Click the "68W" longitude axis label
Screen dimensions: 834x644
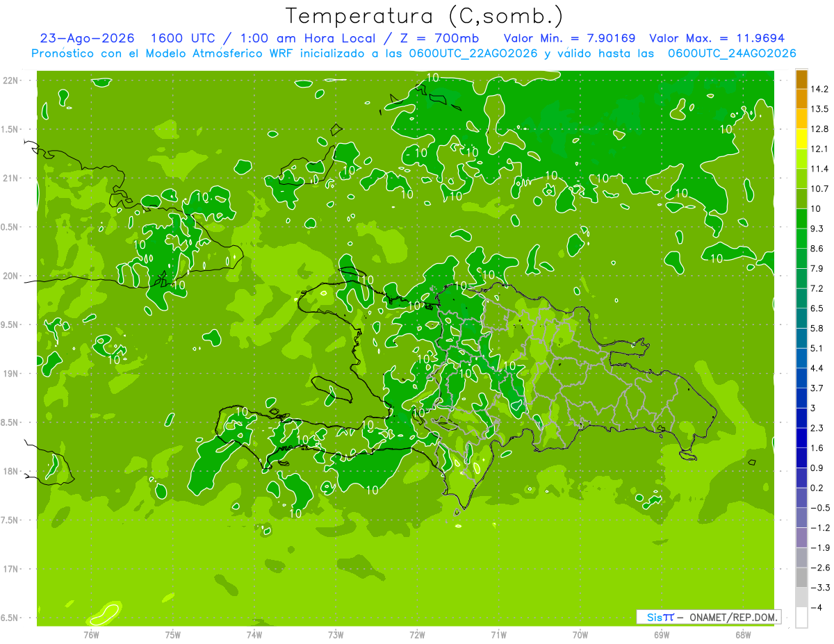pos(743,635)
